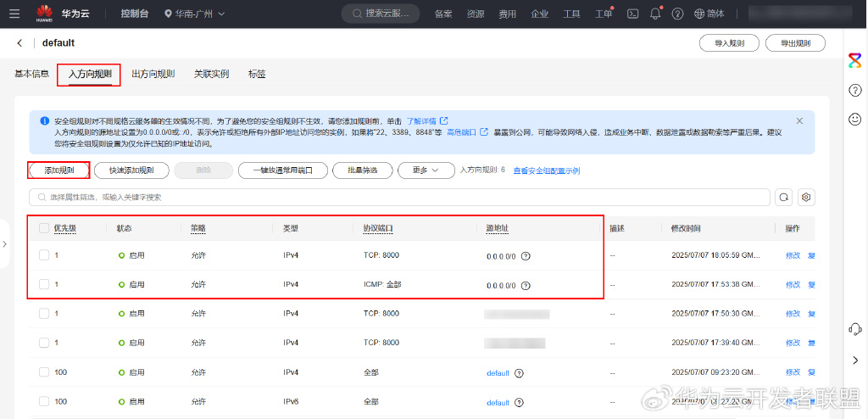
Task: Open the customer service headset icon
Action: pos(855,328)
